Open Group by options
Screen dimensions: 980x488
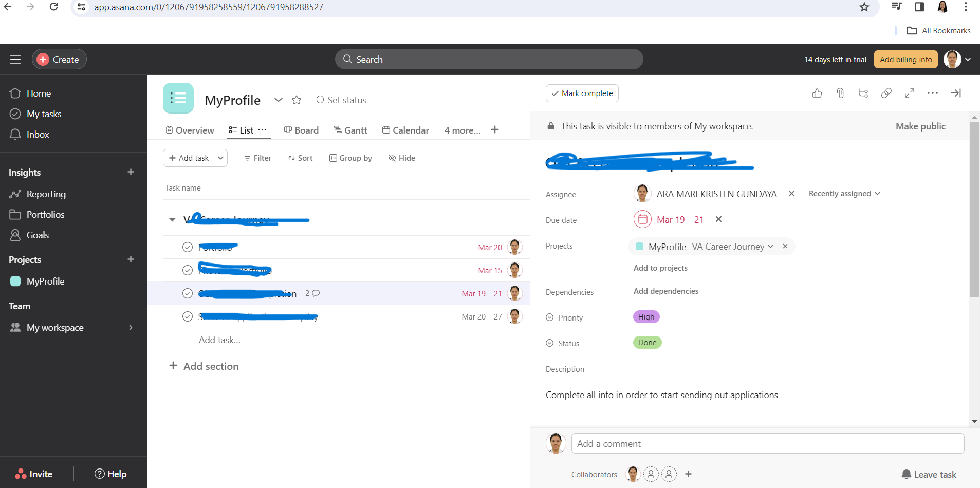pyautogui.click(x=350, y=158)
